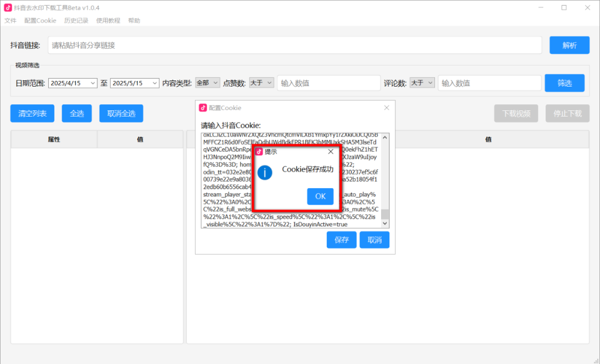Click the 提示 dialog title icon
This screenshot has width=600, height=364.
(x=259, y=152)
